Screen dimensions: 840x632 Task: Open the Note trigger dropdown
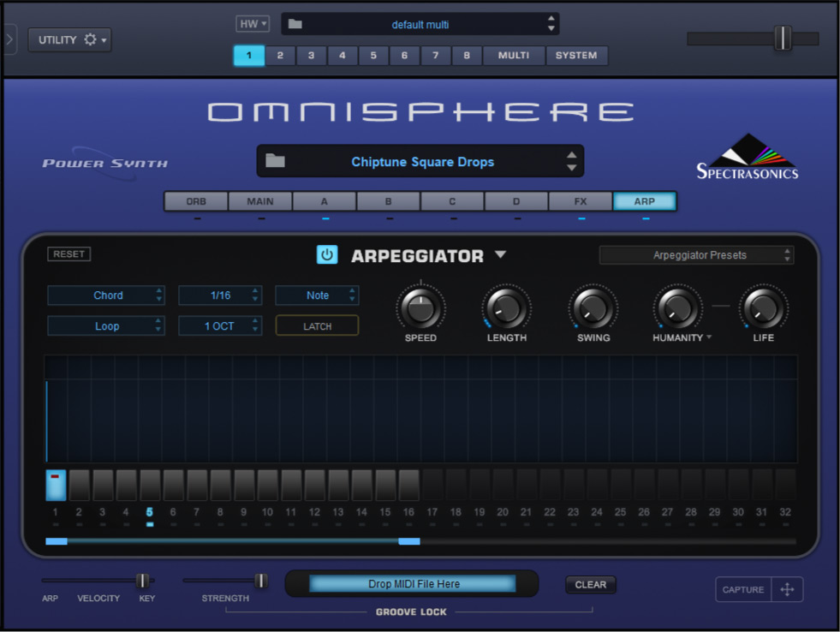(x=317, y=295)
